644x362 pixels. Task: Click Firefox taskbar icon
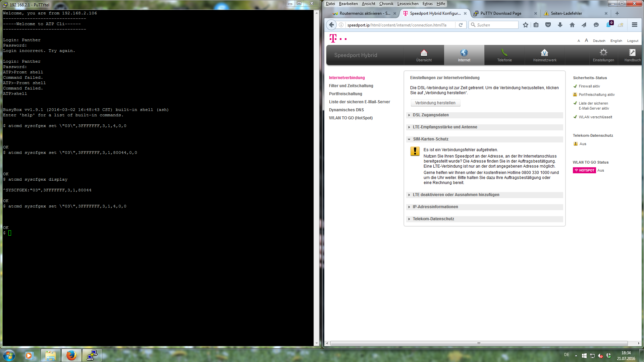[x=71, y=355]
